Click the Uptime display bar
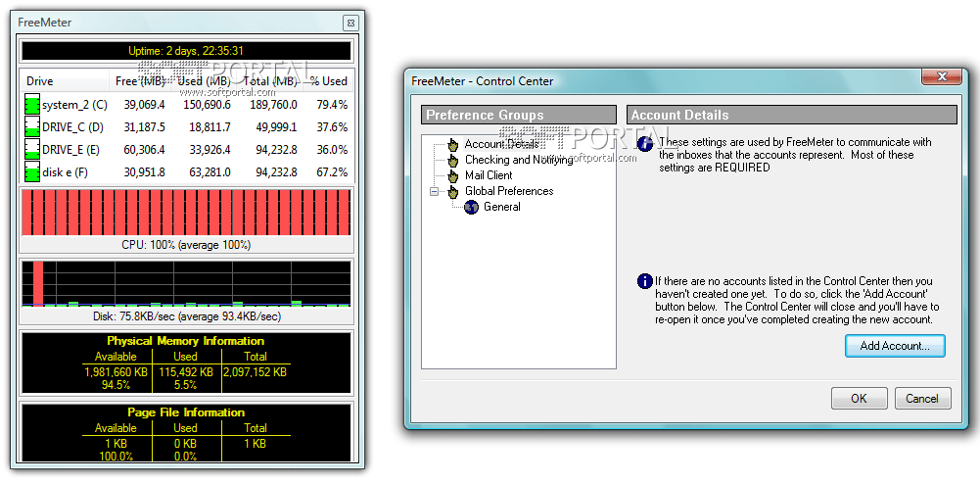Screen dimensions: 980x484 [x=186, y=51]
